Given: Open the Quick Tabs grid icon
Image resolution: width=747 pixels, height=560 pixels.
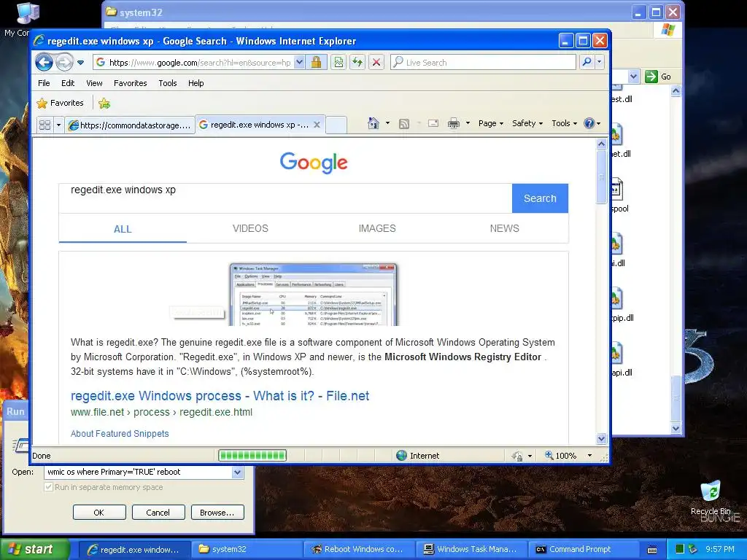Looking at the screenshot, I should tap(44, 125).
